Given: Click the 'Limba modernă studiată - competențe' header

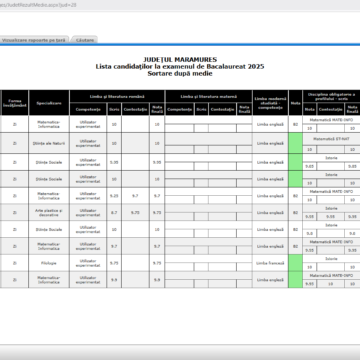Looking at the screenshot, I should [270, 103].
